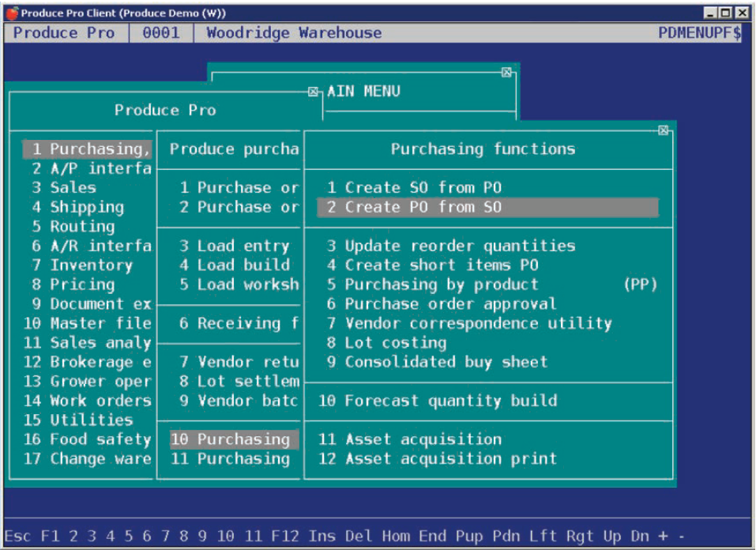Choose 2 Create PO from SO
The image size is (756, 550).
488,207
